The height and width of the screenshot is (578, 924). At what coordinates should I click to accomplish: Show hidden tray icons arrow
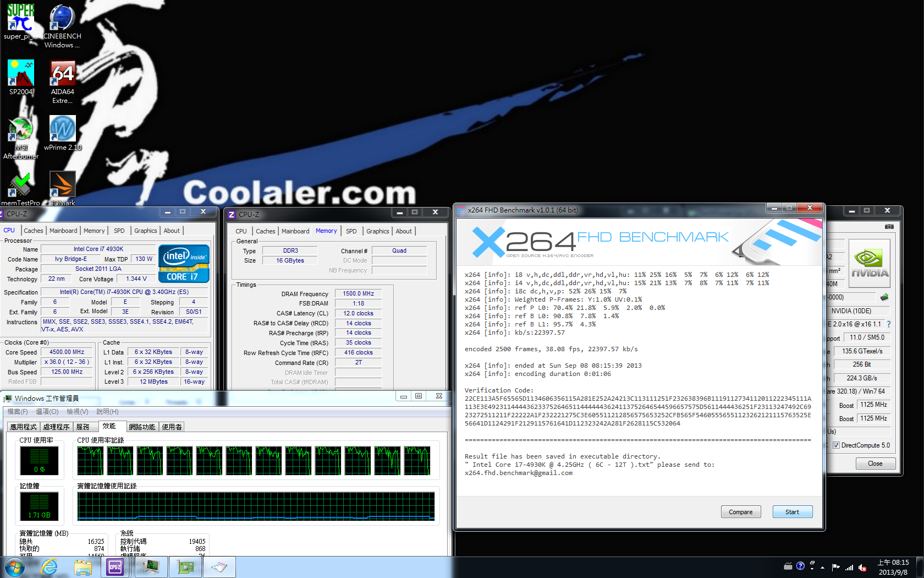click(823, 567)
